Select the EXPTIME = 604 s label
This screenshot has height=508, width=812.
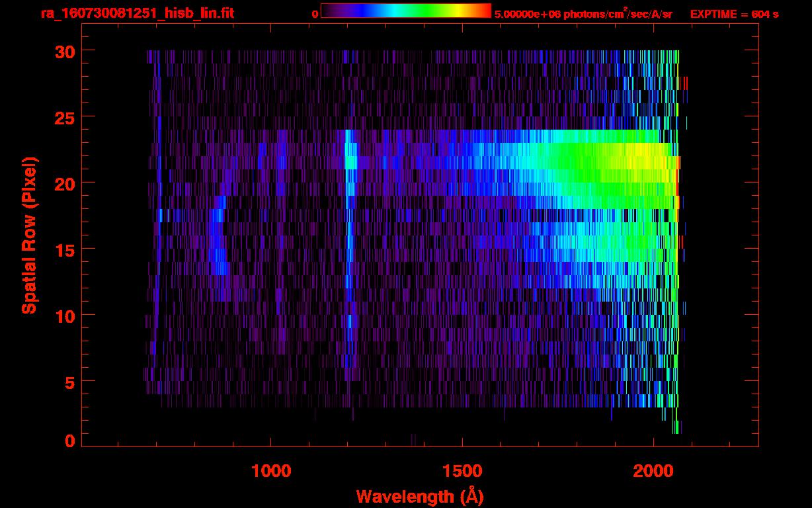734,14
